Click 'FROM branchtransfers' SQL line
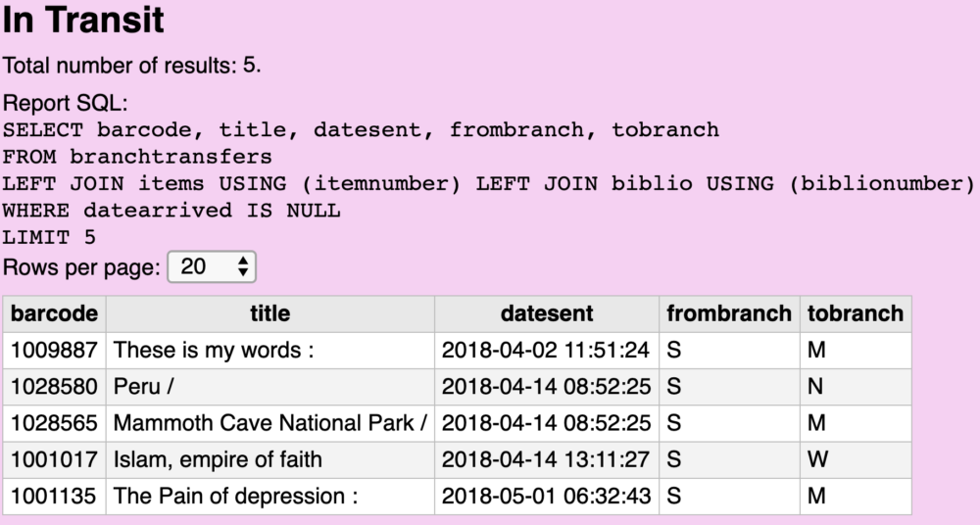 (x=137, y=157)
